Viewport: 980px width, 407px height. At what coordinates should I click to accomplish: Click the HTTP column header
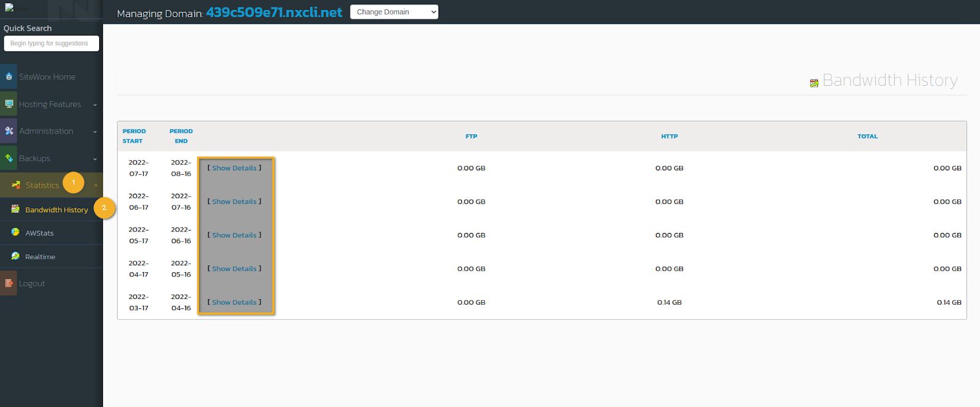(669, 136)
